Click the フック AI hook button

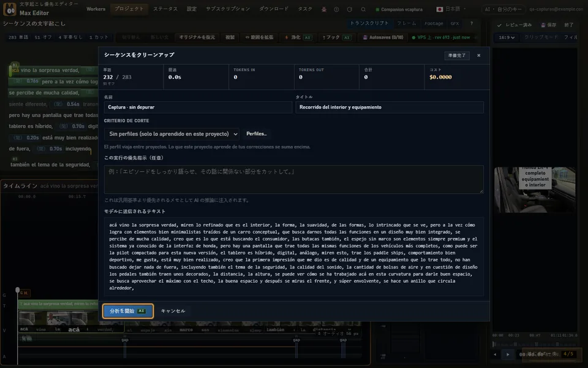[x=336, y=37]
